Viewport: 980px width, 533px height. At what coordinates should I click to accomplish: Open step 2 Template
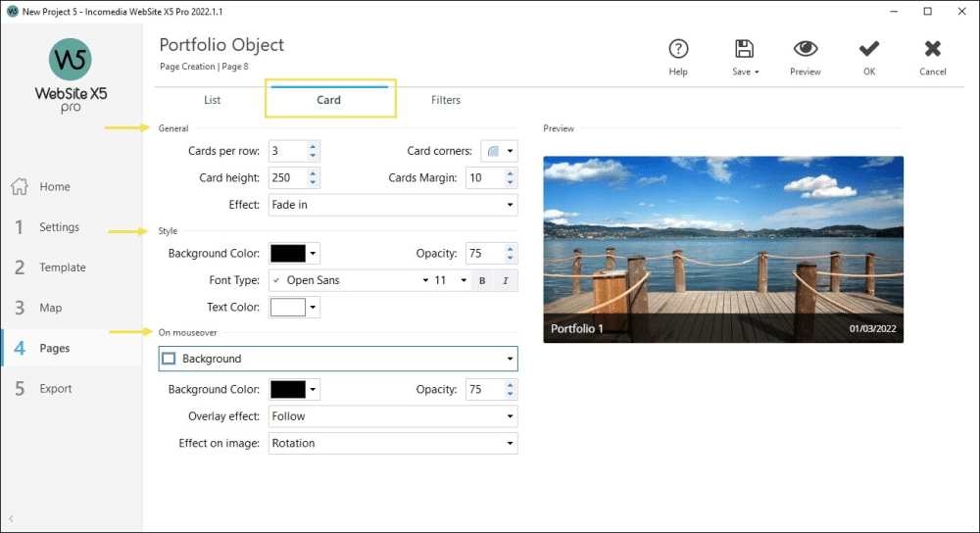(x=62, y=267)
